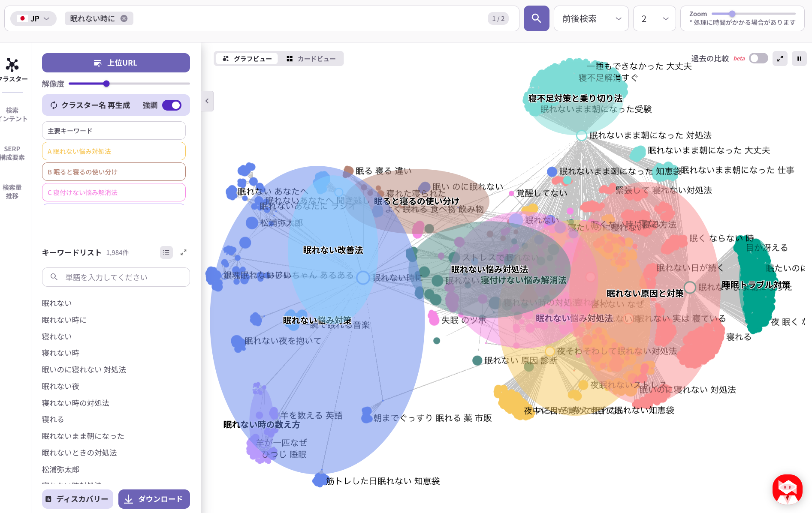Click the 筋トレした日眠れない 知恵袋 node
The image size is (812, 513).
(x=320, y=480)
